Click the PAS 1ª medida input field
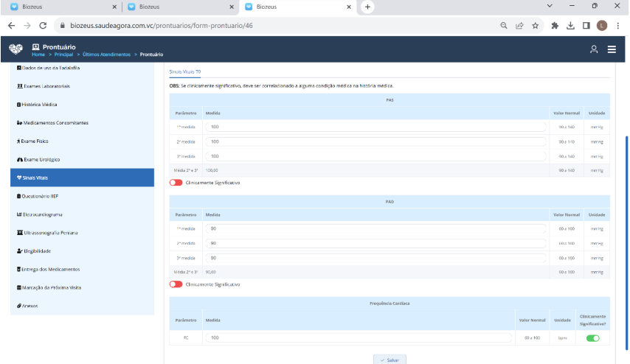Image resolution: width=630 pixels, height=364 pixels. (x=376, y=127)
